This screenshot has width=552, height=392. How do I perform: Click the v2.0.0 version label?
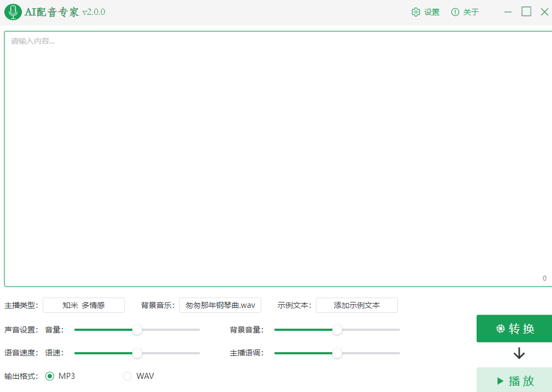(x=93, y=12)
